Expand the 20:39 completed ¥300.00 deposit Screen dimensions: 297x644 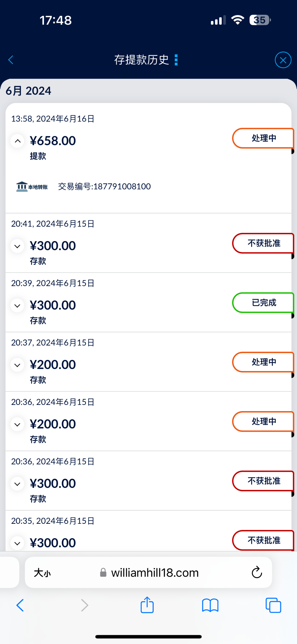[18, 306]
